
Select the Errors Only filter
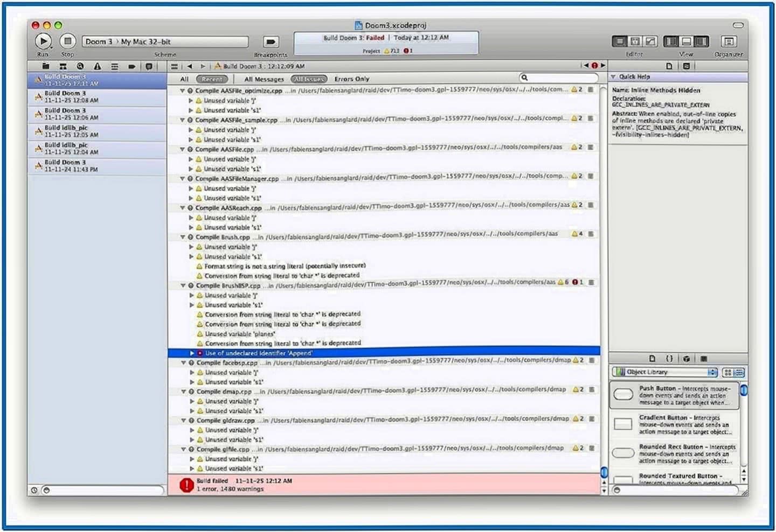coord(351,79)
